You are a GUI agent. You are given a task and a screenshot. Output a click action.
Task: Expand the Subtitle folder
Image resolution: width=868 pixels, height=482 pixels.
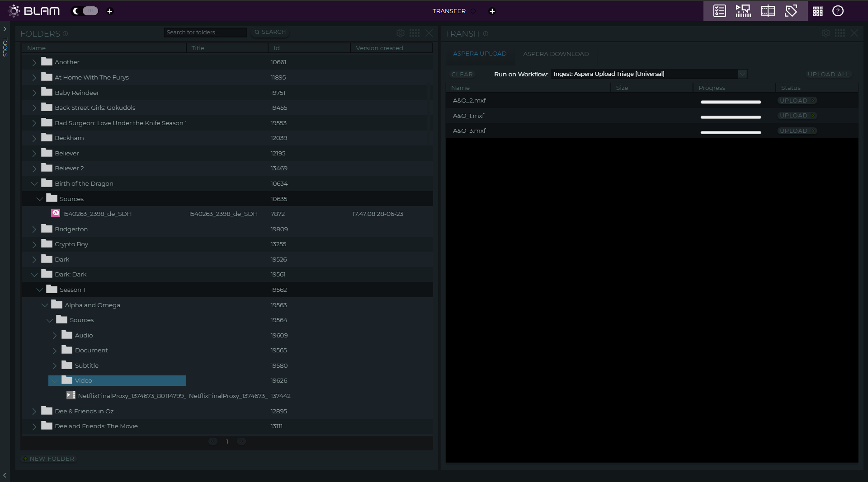[54, 365]
